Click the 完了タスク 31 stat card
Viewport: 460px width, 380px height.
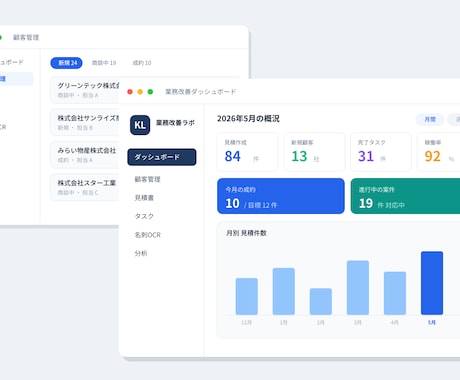click(381, 152)
